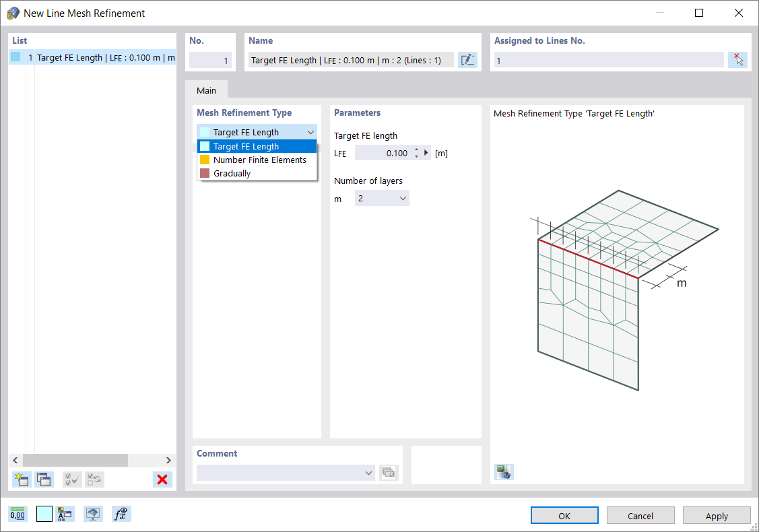759x532 pixels.
Task: Click the new mesh refinement icon
Action: coord(22,479)
